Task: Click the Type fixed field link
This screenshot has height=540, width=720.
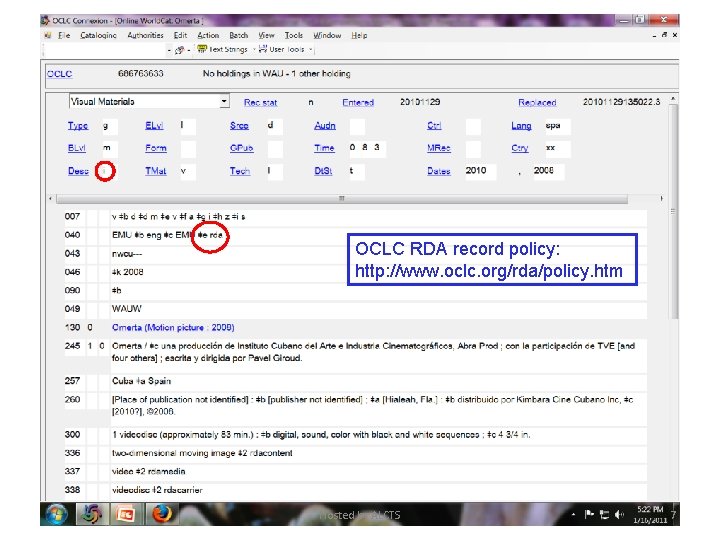Action: [x=78, y=126]
